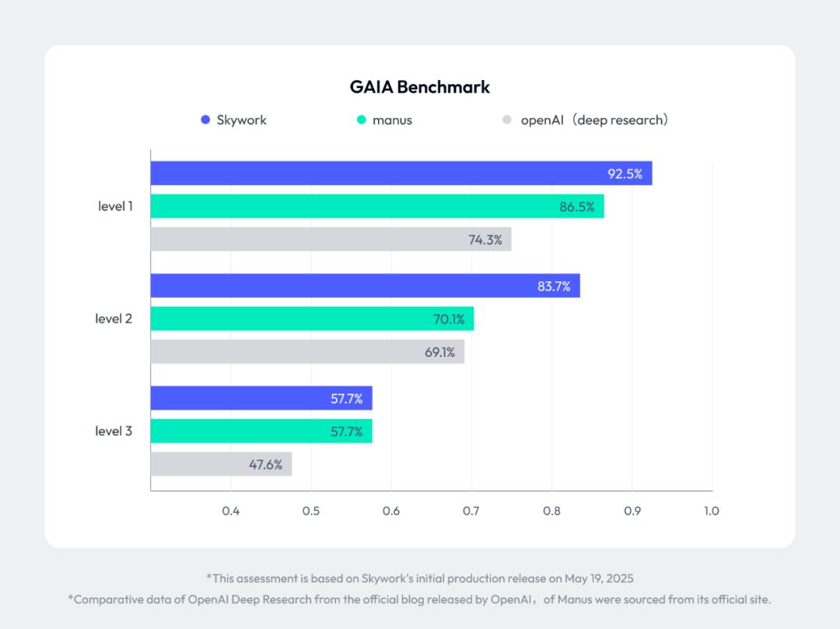Toggle the manus legend label
Viewport: 840px width, 629px height.
(392, 120)
